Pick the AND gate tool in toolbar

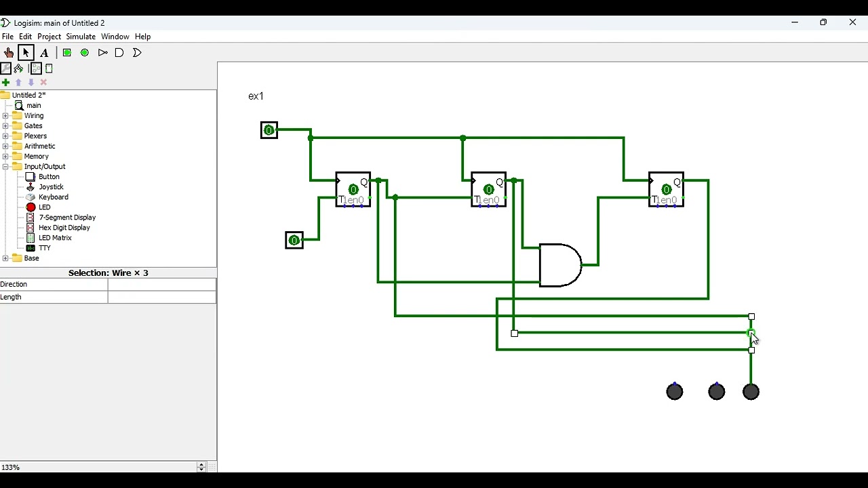[119, 53]
